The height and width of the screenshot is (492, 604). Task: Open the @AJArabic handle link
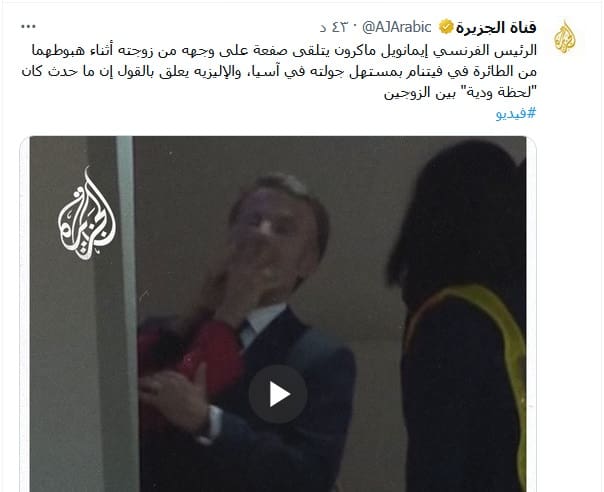[397, 27]
